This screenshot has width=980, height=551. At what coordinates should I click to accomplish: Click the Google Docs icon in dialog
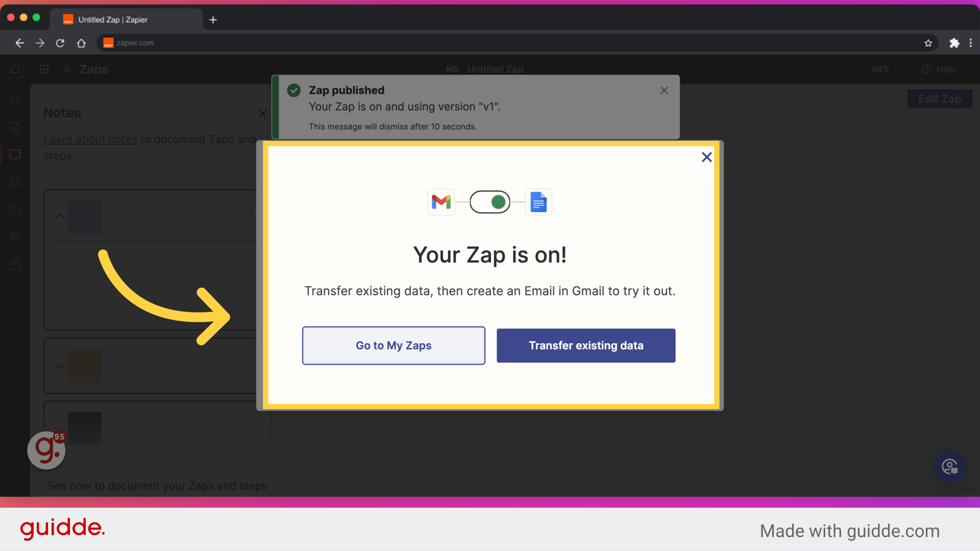coord(538,202)
